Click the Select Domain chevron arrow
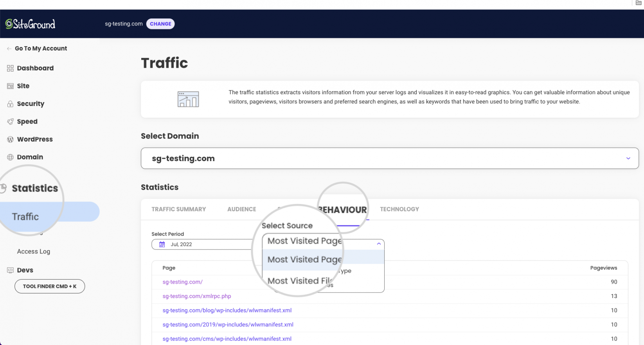This screenshot has width=644, height=345. [x=628, y=158]
